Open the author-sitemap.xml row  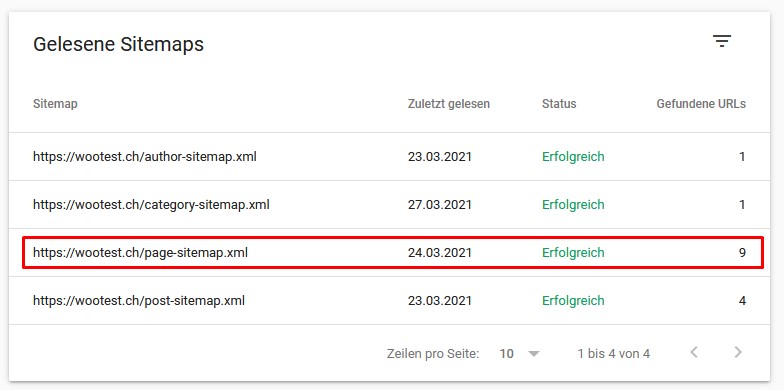(389, 156)
